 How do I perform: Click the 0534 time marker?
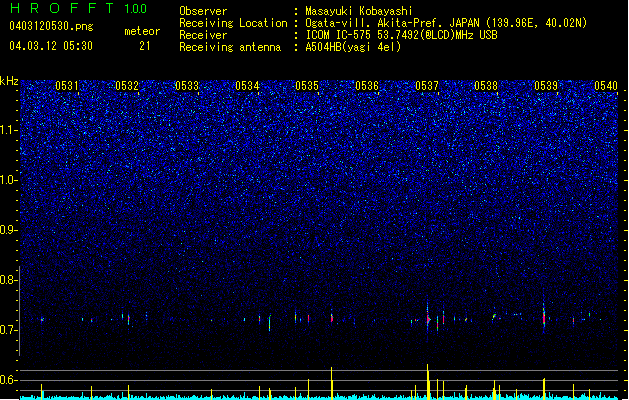[247, 86]
